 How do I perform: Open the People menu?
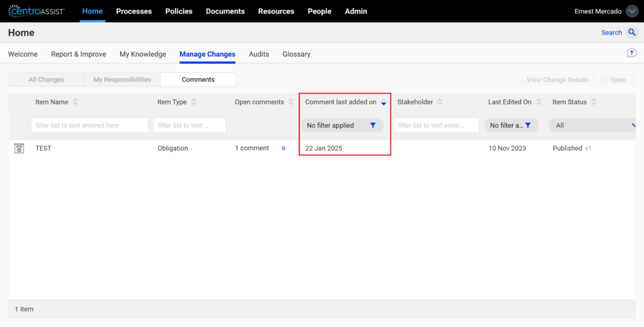(319, 11)
